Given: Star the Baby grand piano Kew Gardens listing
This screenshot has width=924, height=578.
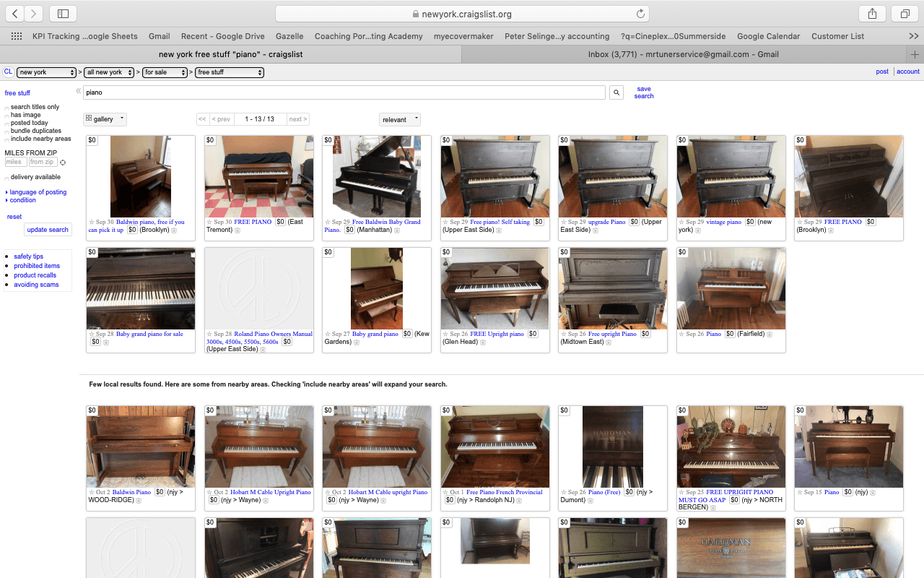Looking at the screenshot, I should pos(328,335).
